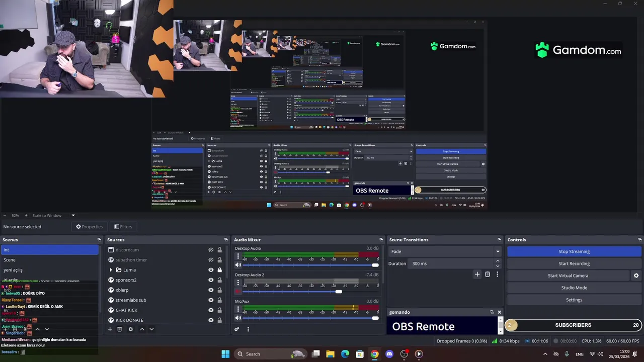Select the 'yeni açılış' scene
The width and height of the screenshot is (644, 362).
(50, 270)
